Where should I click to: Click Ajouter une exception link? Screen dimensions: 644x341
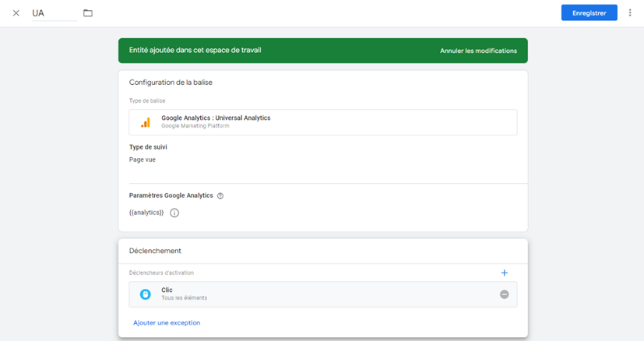point(167,322)
